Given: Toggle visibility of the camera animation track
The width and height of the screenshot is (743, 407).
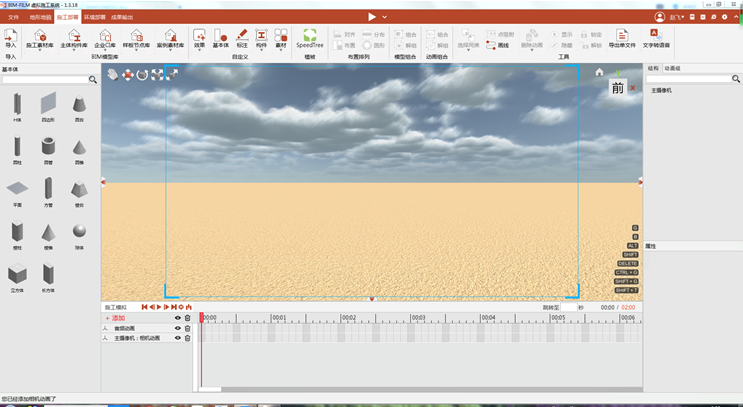Looking at the screenshot, I should click(x=178, y=338).
